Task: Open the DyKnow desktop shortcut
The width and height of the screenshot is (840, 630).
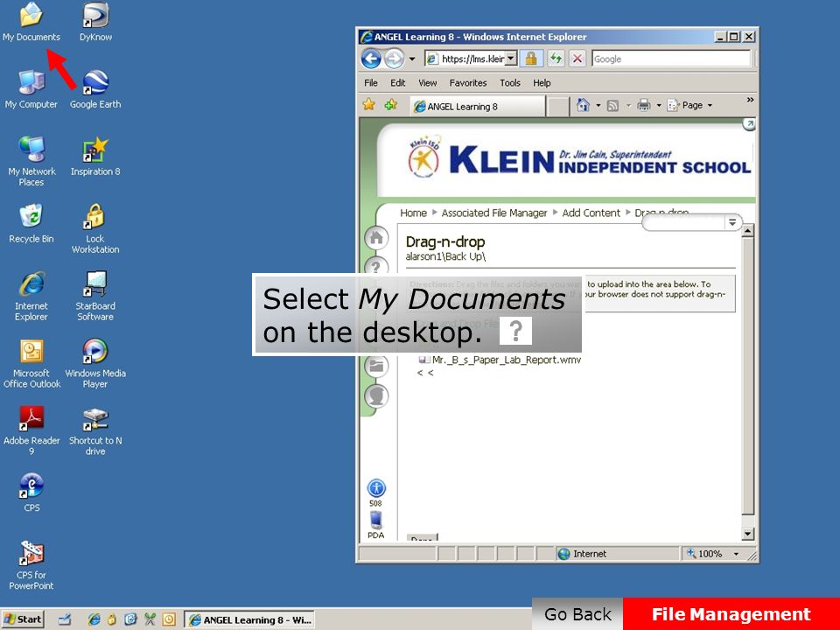Action: pos(95,23)
